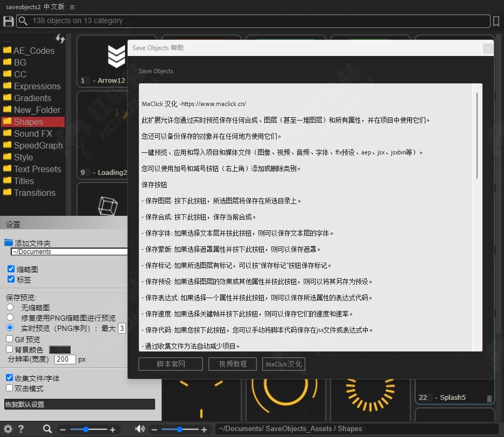
Task: Click the question mark help icon
Action: pos(21,429)
